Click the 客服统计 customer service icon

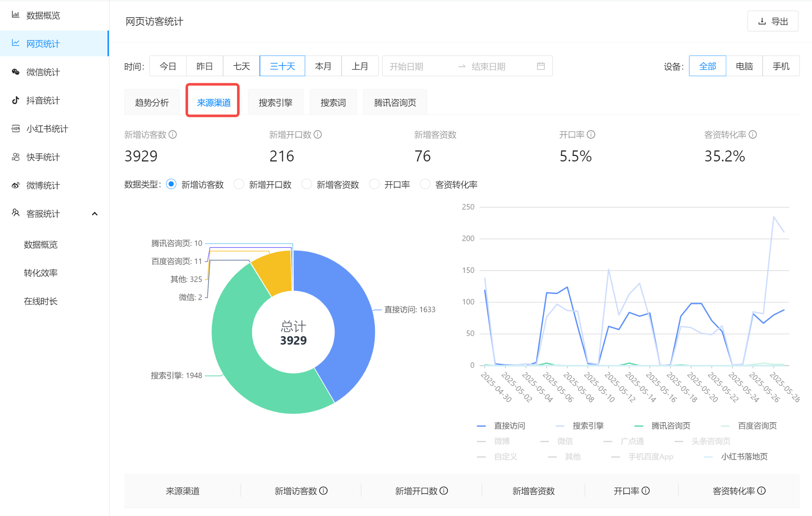pyautogui.click(x=15, y=213)
